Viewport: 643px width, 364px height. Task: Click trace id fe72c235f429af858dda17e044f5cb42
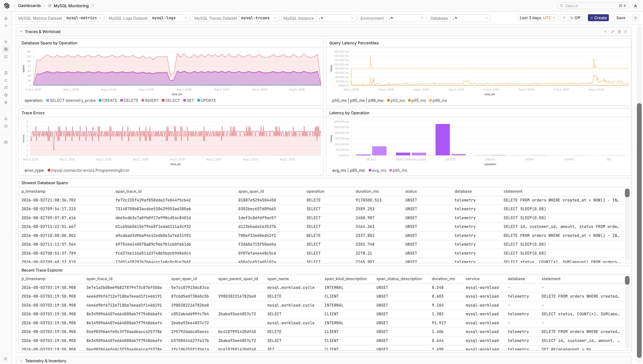tap(153, 200)
